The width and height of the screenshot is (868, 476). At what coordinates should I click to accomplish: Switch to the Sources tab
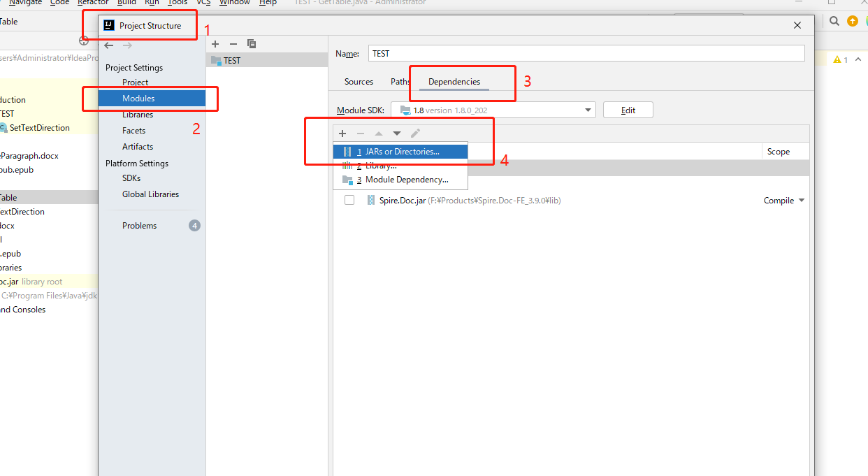click(359, 82)
